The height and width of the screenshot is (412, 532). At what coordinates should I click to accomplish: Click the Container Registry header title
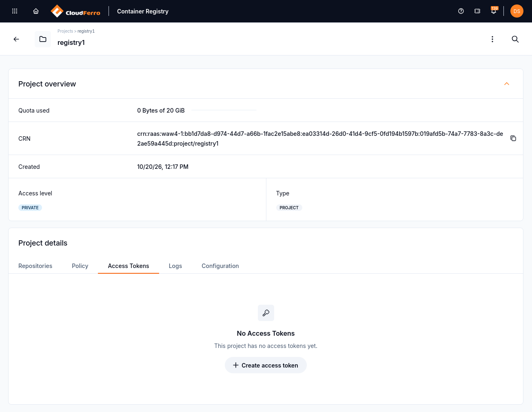coord(143,11)
